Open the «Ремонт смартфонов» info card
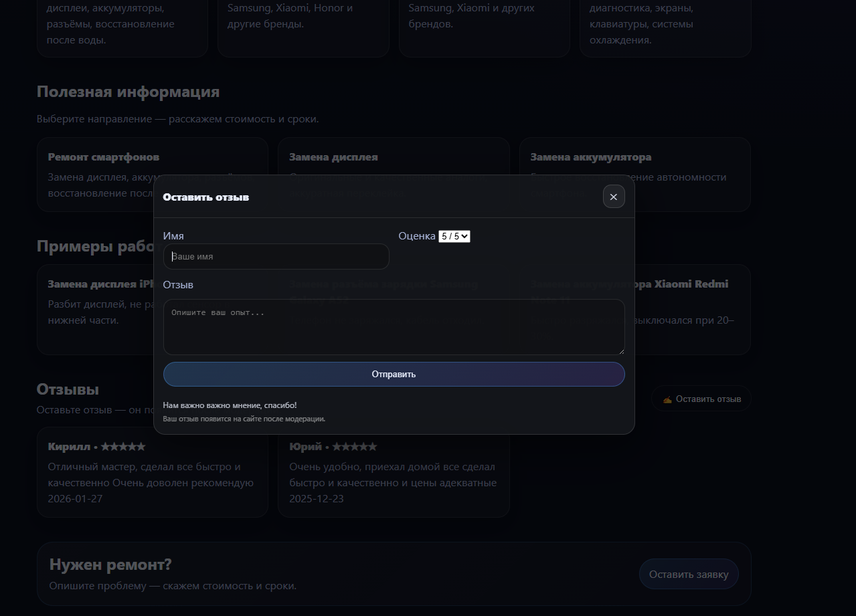856x616 pixels. (103, 157)
